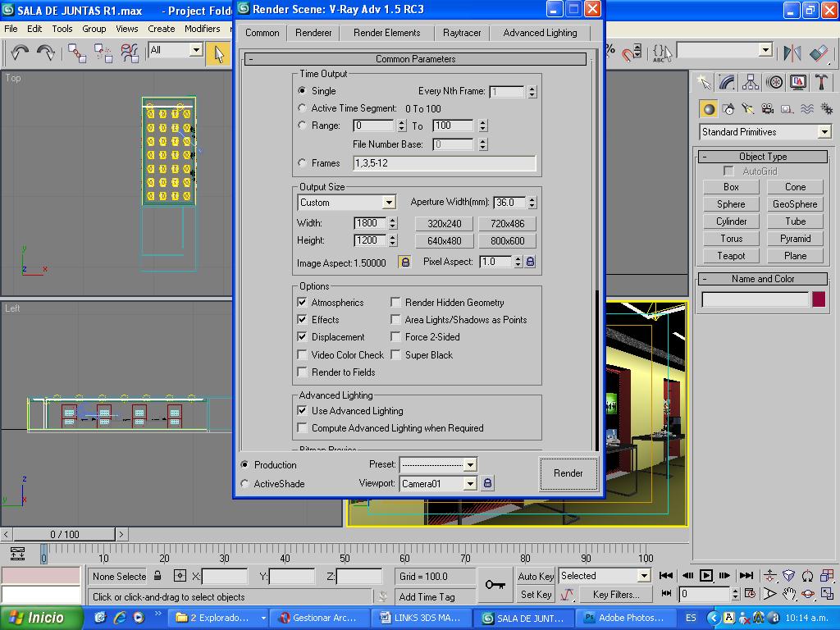Viewport: 840px width, 630px height.
Task: Switch to the Raytracer tab
Action: 462,33
